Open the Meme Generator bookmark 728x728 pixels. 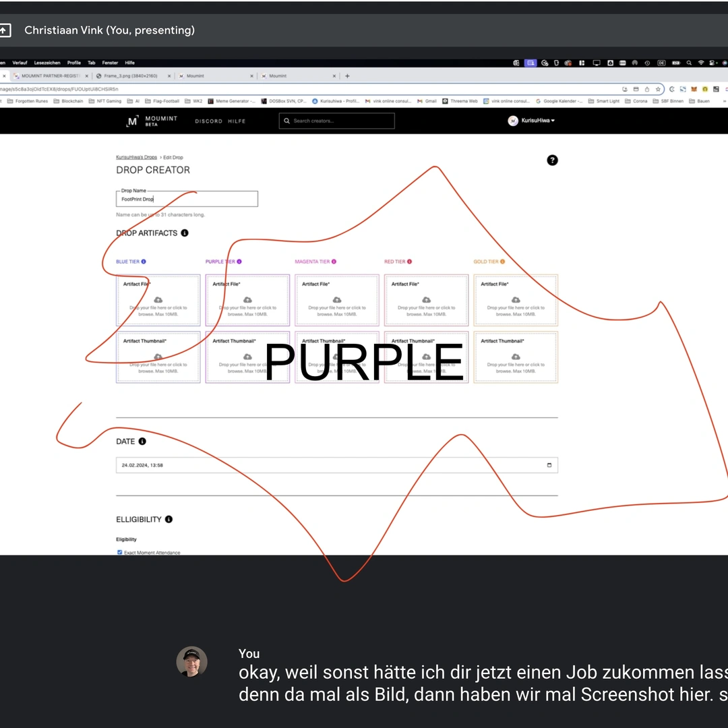pos(231,100)
